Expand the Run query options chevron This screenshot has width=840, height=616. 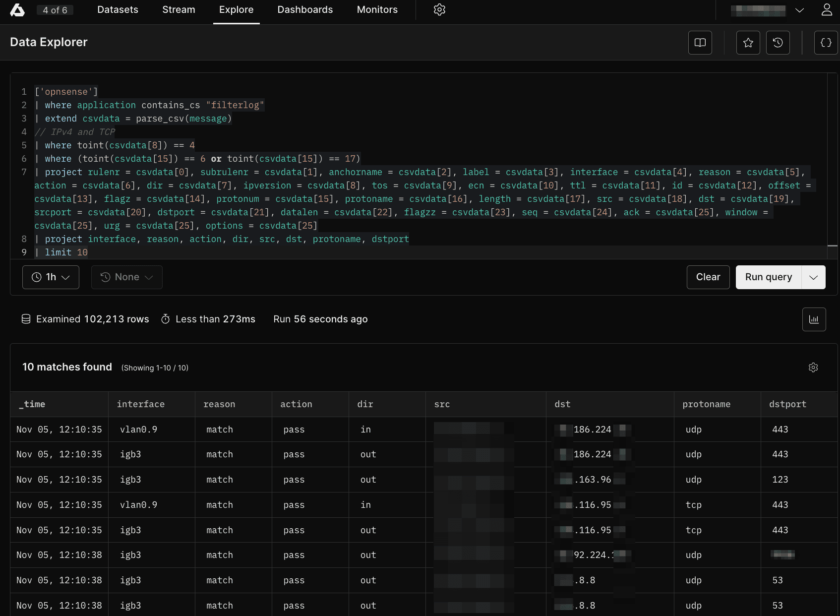[x=813, y=277]
